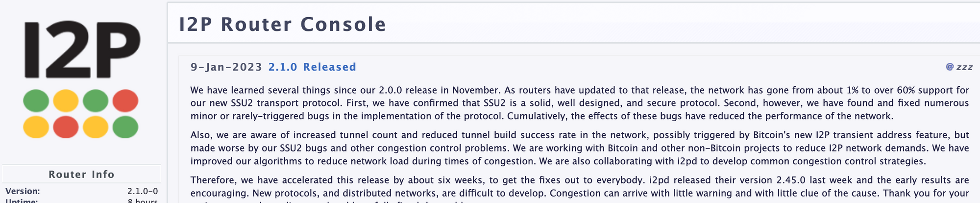Click the @ symbol beside author zzz
Screen dimensions: 980x203
[949, 67]
